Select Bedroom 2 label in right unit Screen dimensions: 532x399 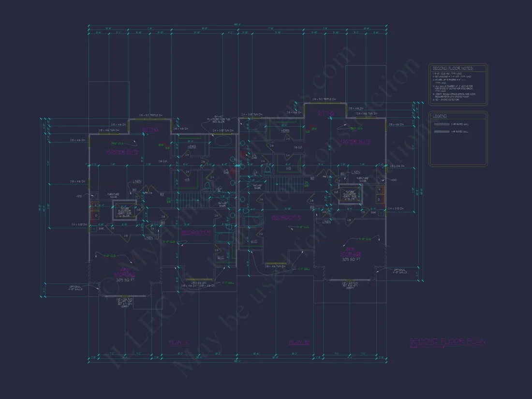coord(286,218)
